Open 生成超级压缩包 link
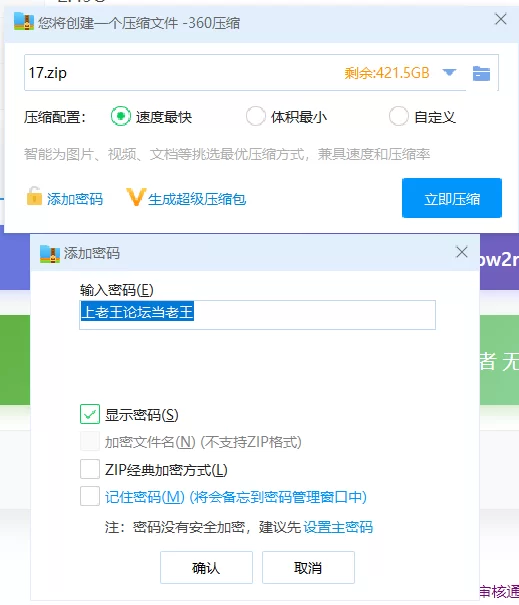Viewport: 519px width, 605px height. click(197, 199)
